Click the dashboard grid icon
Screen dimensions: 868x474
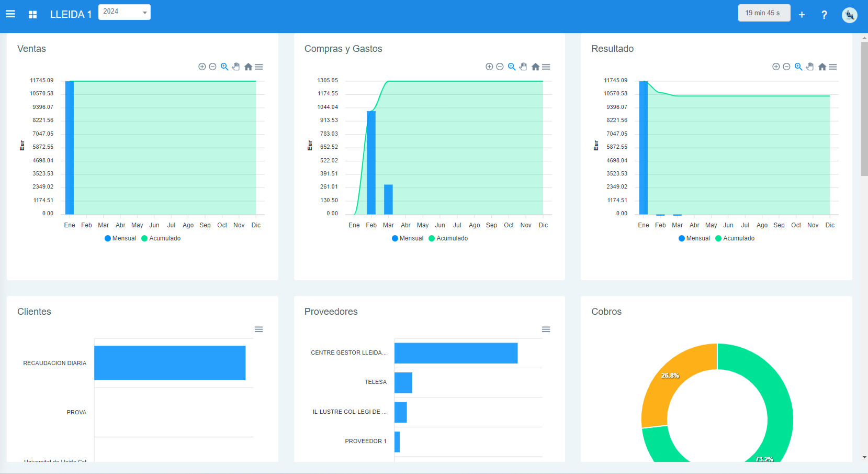(32, 15)
